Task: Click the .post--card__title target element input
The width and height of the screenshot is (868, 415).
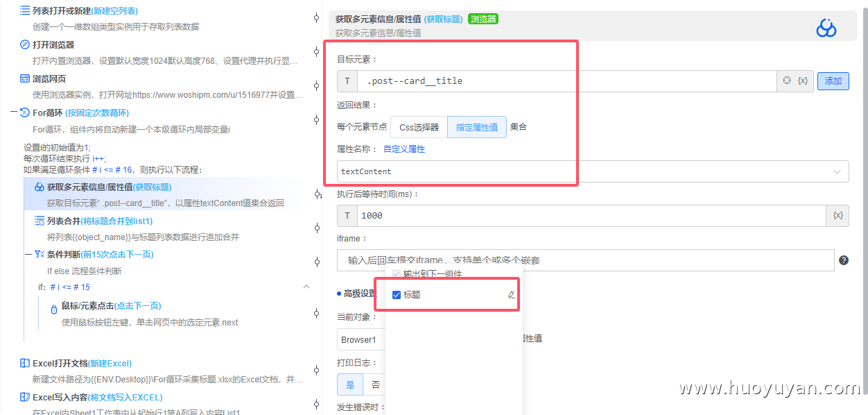Action: point(567,81)
